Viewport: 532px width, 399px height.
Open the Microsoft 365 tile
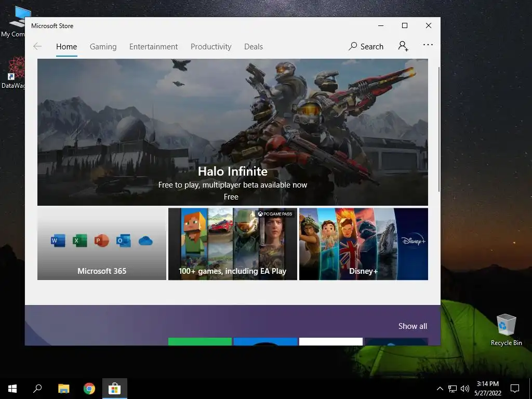(102, 244)
